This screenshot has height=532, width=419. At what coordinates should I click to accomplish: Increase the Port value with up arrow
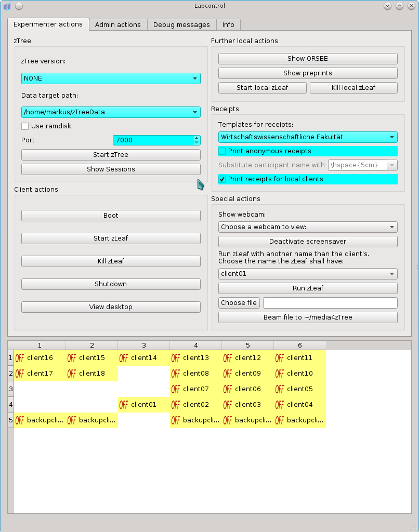(197, 138)
